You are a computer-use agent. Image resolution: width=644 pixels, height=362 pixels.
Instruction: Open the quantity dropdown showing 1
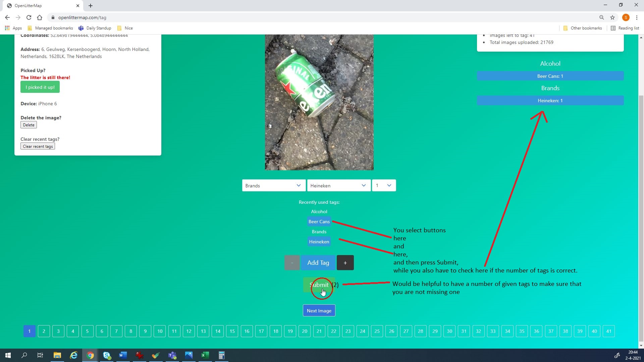click(x=384, y=185)
